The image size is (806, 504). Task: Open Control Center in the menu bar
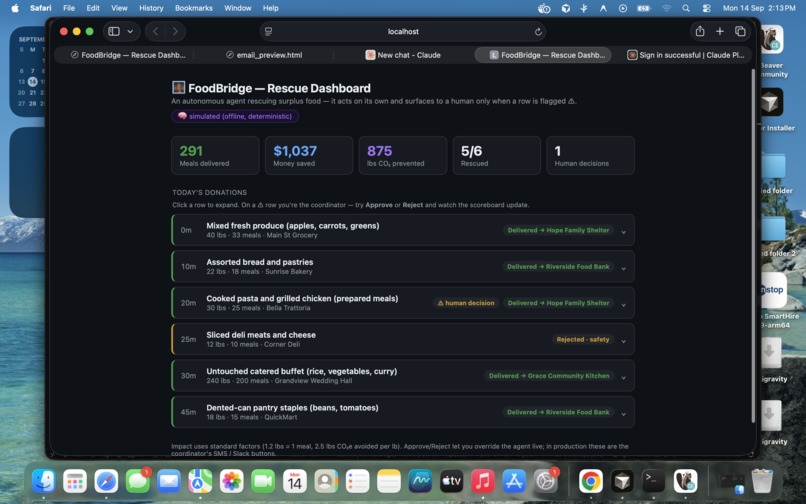(706, 8)
